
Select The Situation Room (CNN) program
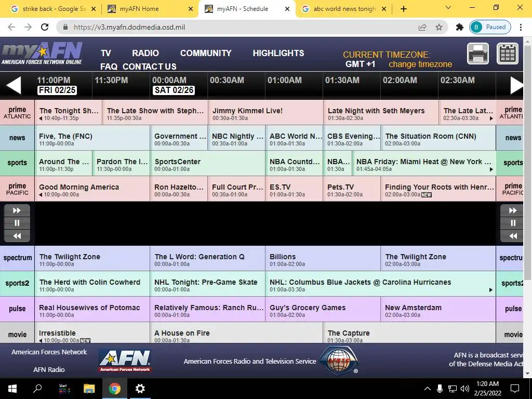coord(438,138)
